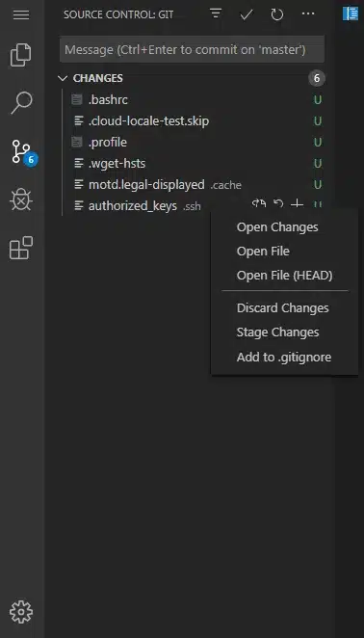The width and height of the screenshot is (364, 638).
Task: Discard authorized_keys changes with undo icon
Action: (278, 204)
